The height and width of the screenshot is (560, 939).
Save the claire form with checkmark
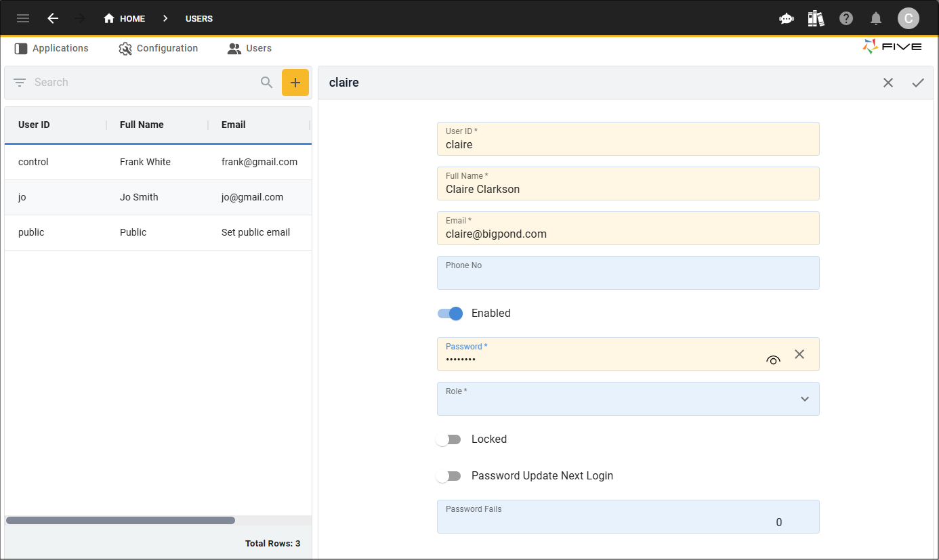pyautogui.click(x=918, y=83)
